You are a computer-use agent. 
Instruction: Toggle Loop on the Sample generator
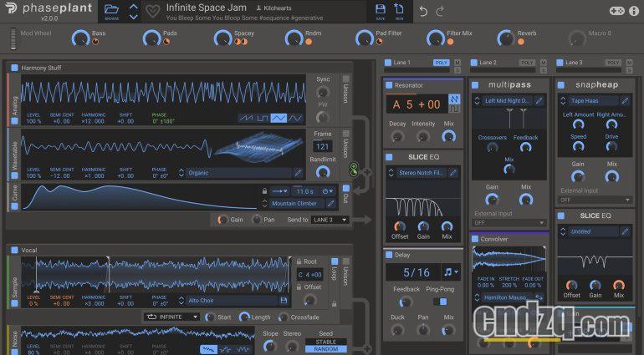coord(335,261)
